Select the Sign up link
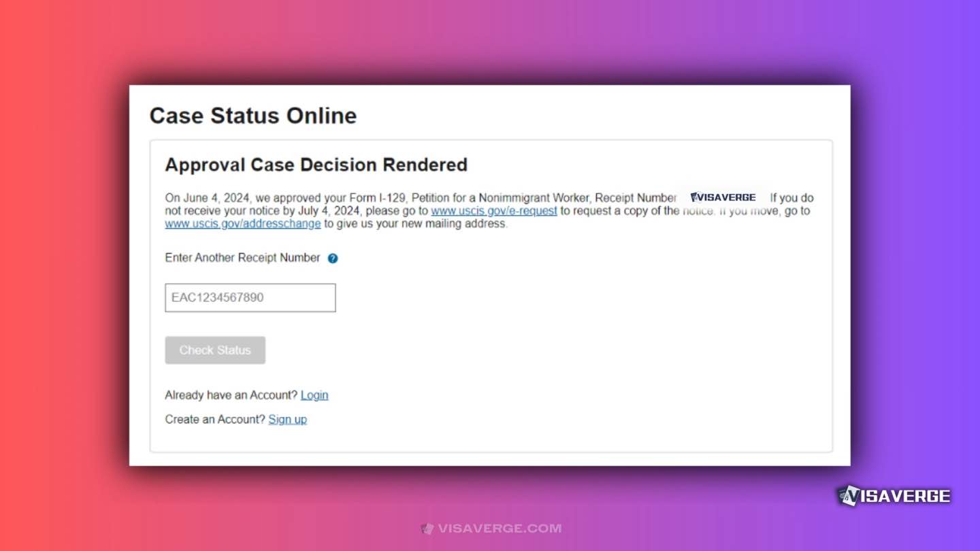The height and width of the screenshot is (551, 980). [x=287, y=419]
